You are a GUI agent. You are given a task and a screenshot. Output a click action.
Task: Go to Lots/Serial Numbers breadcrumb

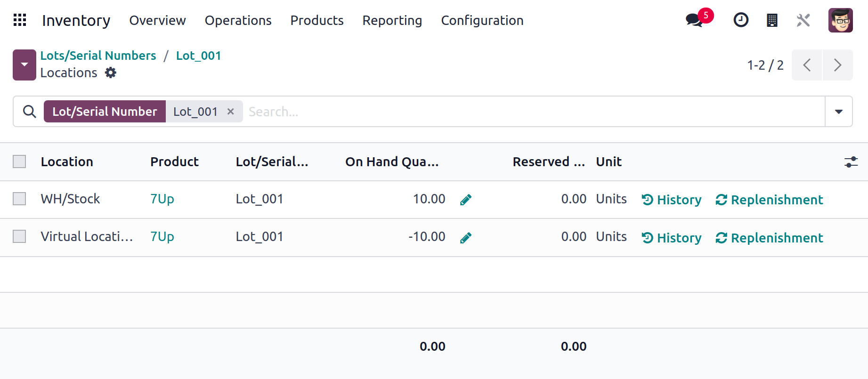(98, 56)
